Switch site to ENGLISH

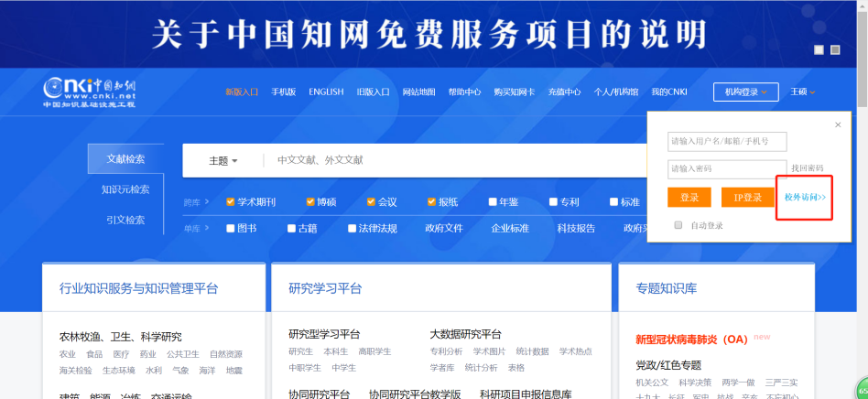(x=326, y=92)
